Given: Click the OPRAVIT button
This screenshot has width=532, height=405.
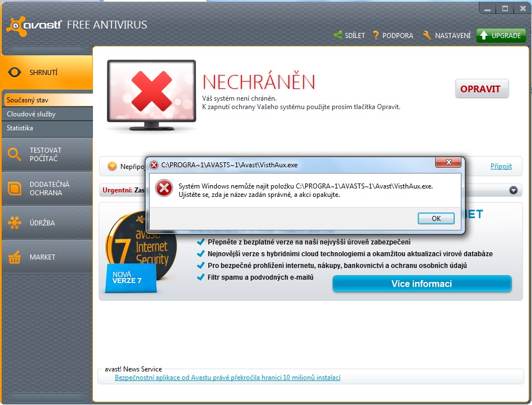Looking at the screenshot, I should 482,89.
